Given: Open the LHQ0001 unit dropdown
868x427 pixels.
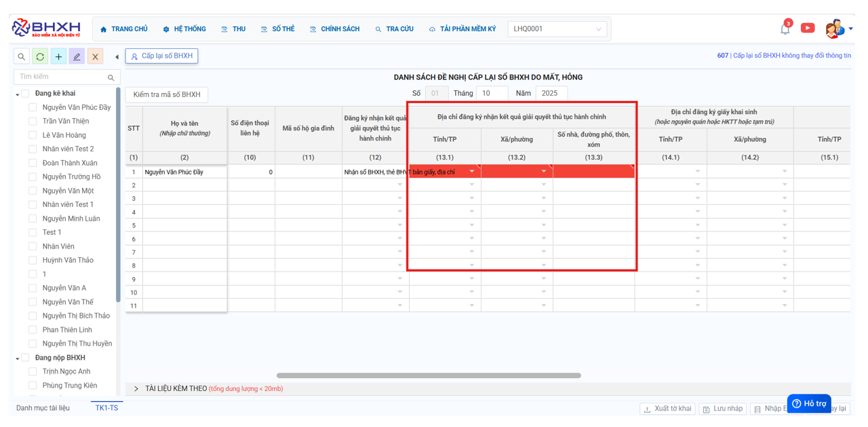Looking at the screenshot, I should coord(557,29).
